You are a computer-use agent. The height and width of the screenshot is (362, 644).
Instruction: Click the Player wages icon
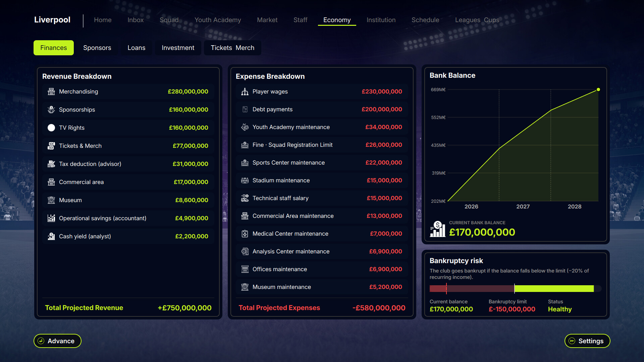point(245,92)
